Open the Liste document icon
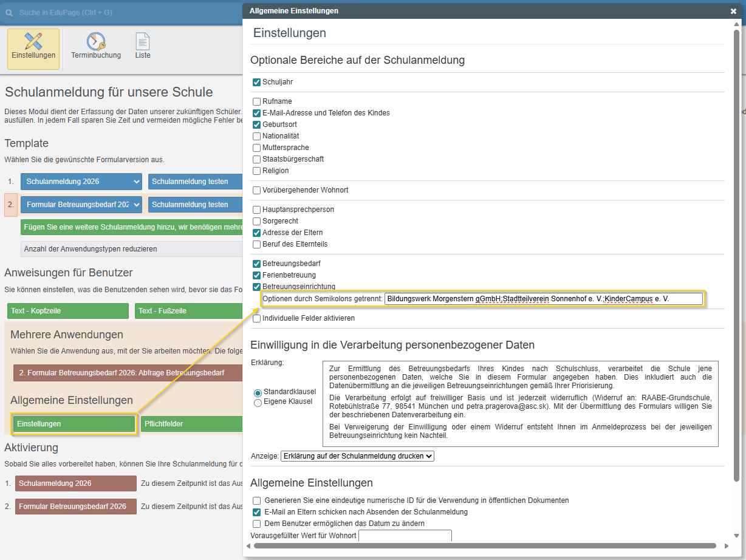The height and width of the screenshot is (560, 746). coord(143,42)
